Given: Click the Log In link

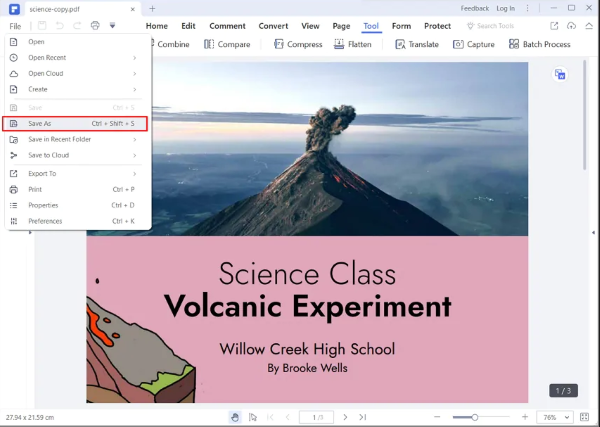Looking at the screenshot, I should pos(505,8).
